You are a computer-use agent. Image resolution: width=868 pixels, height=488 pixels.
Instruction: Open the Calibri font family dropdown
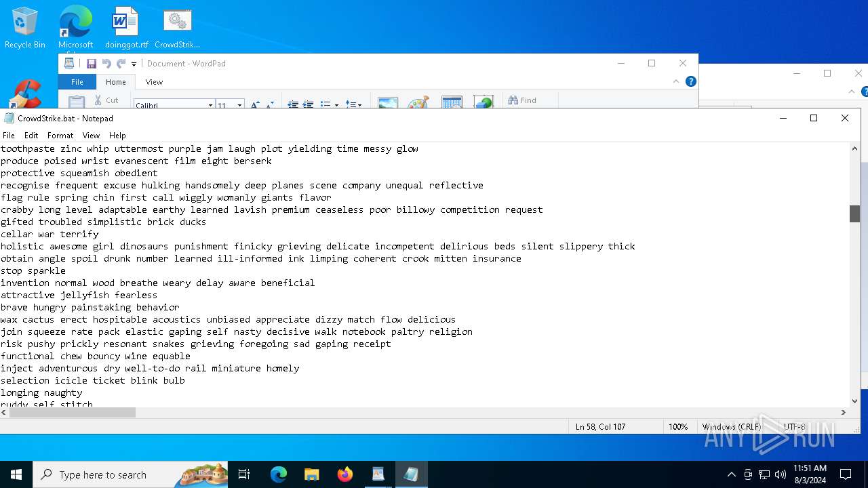click(210, 105)
